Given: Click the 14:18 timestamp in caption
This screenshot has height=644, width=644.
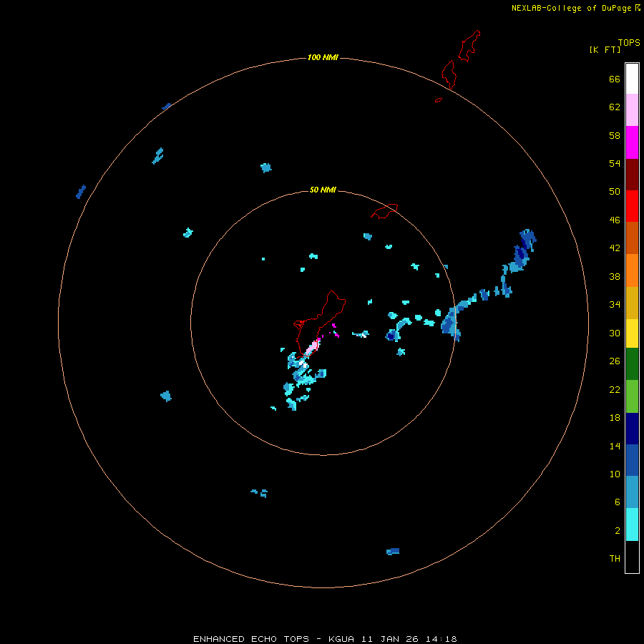Looking at the screenshot, I should 441,639.
